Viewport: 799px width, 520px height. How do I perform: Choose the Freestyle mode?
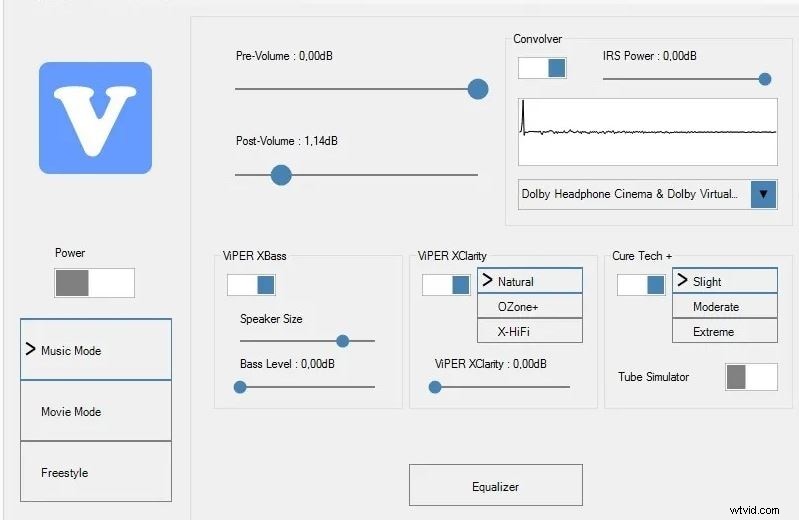[96, 472]
